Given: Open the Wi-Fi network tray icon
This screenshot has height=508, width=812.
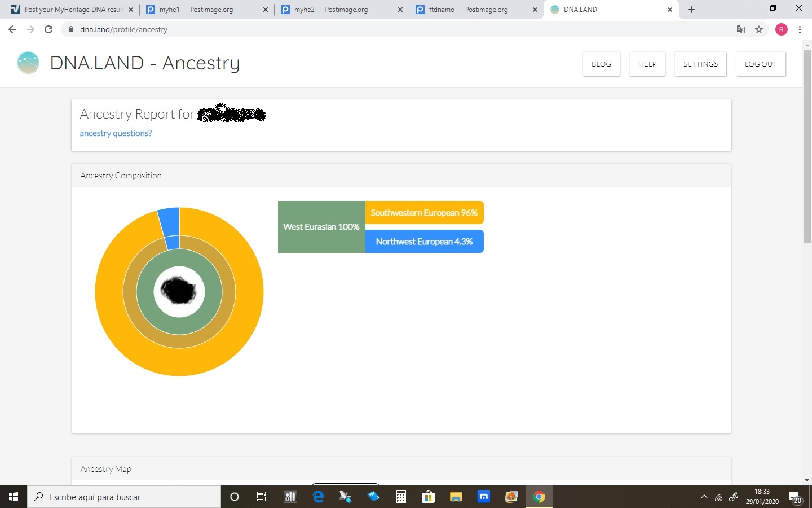Looking at the screenshot, I should pos(718,497).
